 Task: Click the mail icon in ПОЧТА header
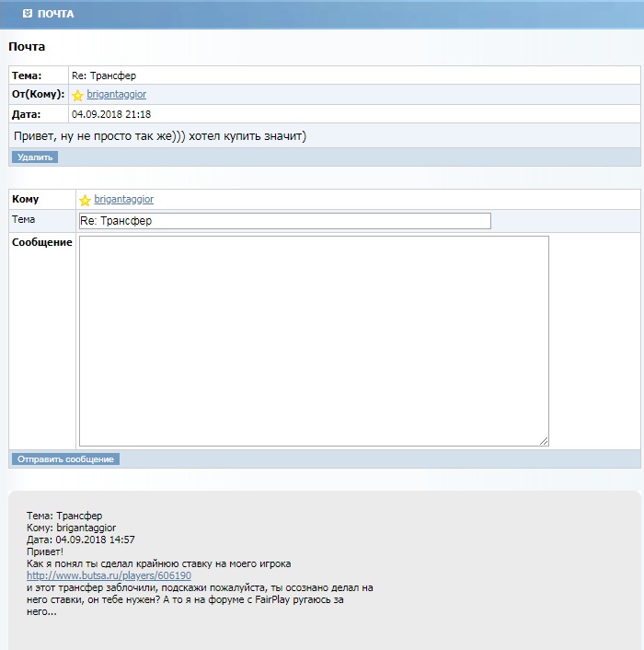coord(27,14)
